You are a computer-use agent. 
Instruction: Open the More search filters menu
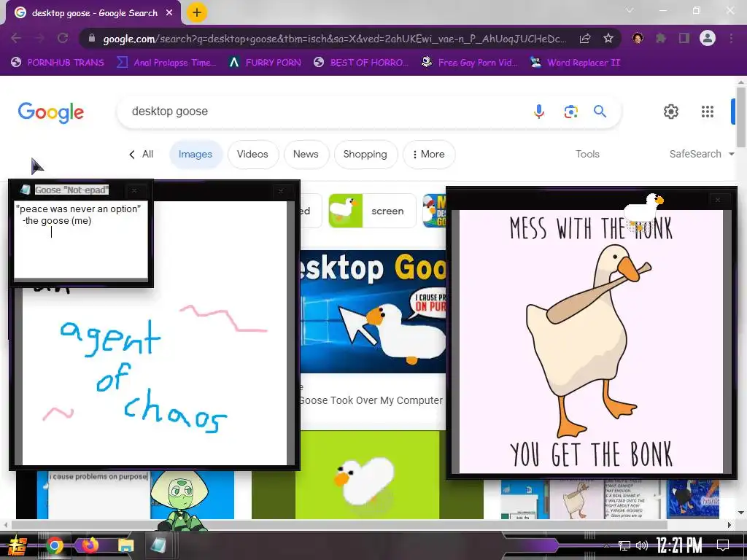click(x=429, y=155)
